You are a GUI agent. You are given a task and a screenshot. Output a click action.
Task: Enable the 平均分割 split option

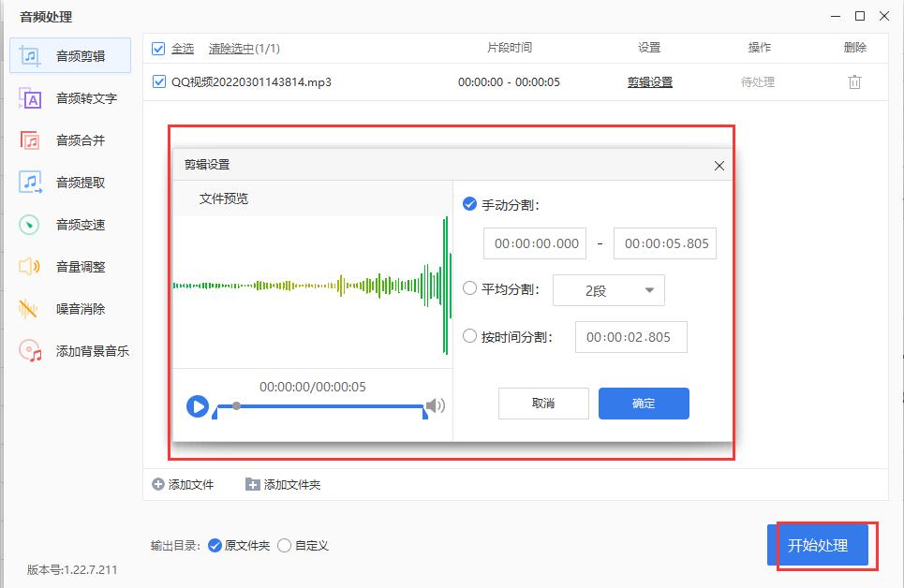click(x=469, y=290)
